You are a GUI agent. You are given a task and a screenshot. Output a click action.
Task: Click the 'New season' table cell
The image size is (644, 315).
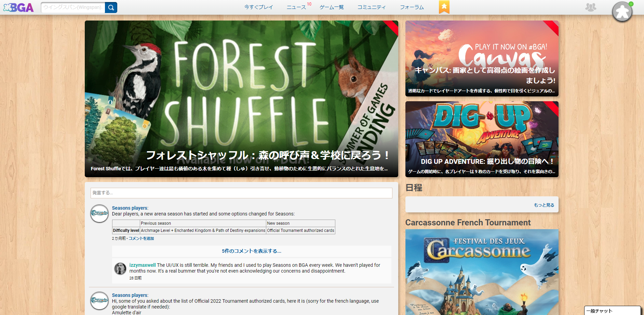[300, 223]
